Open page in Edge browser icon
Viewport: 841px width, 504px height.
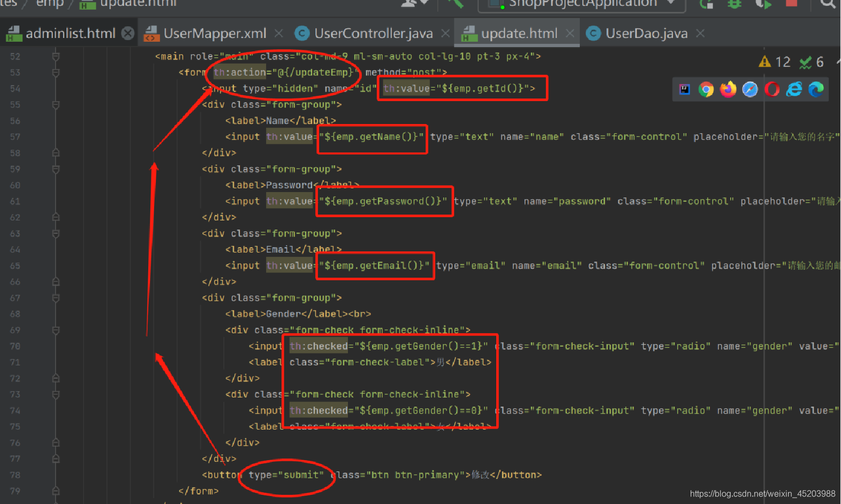[816, 89]
